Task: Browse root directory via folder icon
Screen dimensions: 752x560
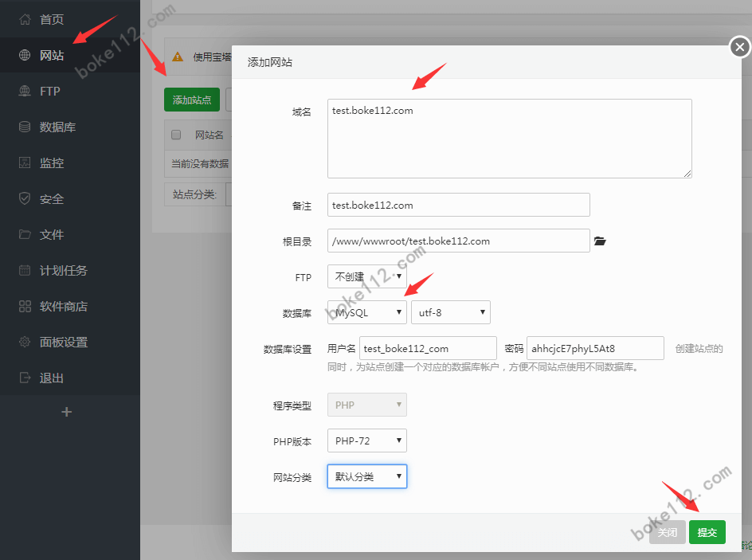Action: (x=600, y=241)
